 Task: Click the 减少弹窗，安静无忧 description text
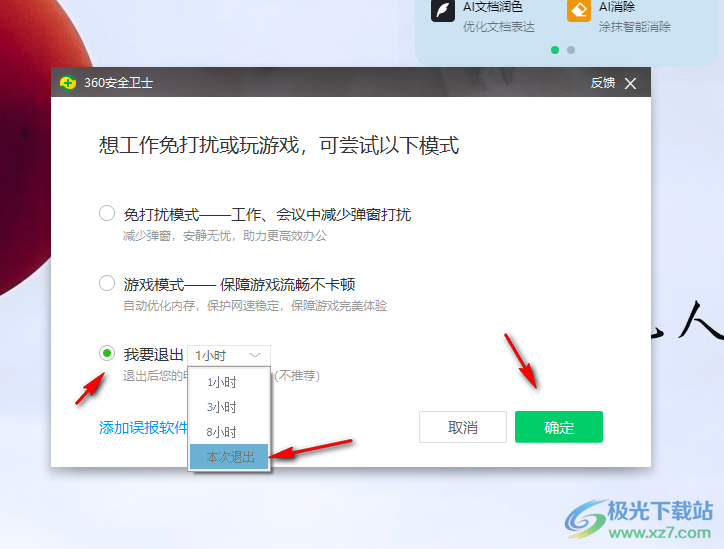(x=225, y=236)
